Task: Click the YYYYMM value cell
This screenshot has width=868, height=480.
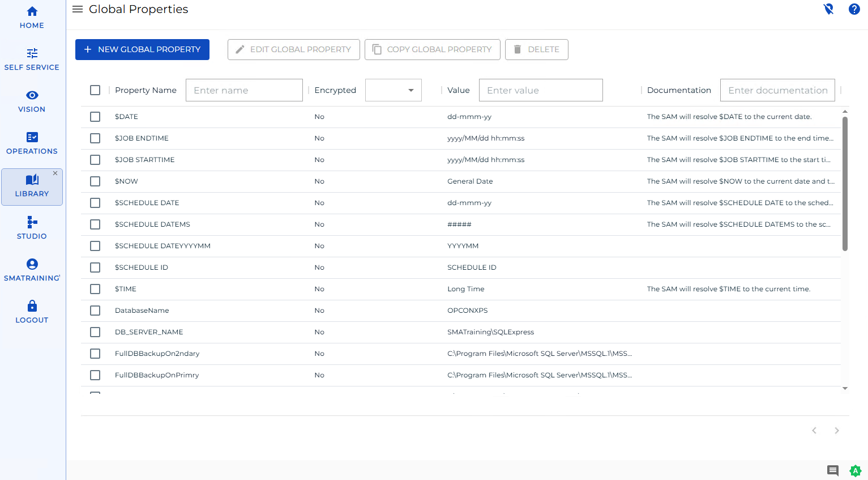Action: [x=463, y=246]
